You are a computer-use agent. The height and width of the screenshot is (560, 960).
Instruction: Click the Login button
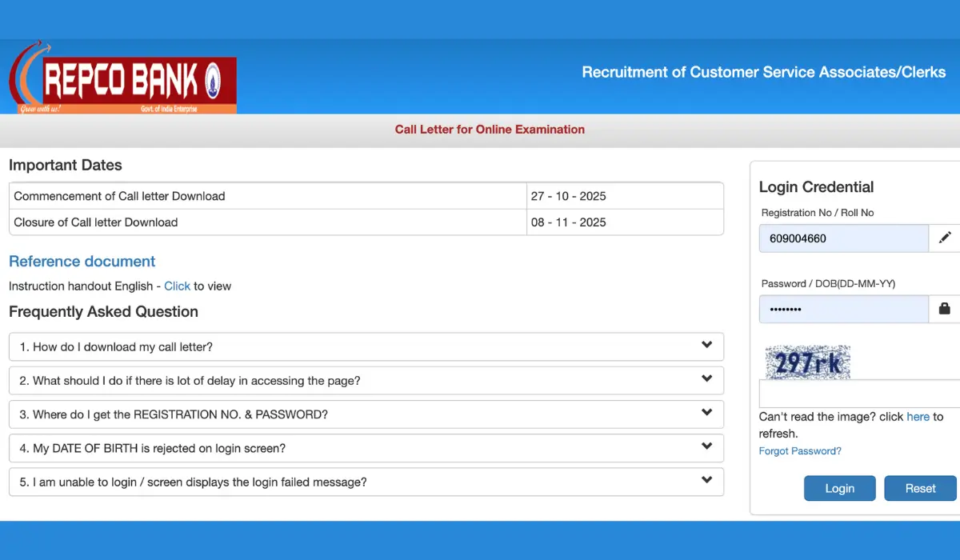(839, 488)
